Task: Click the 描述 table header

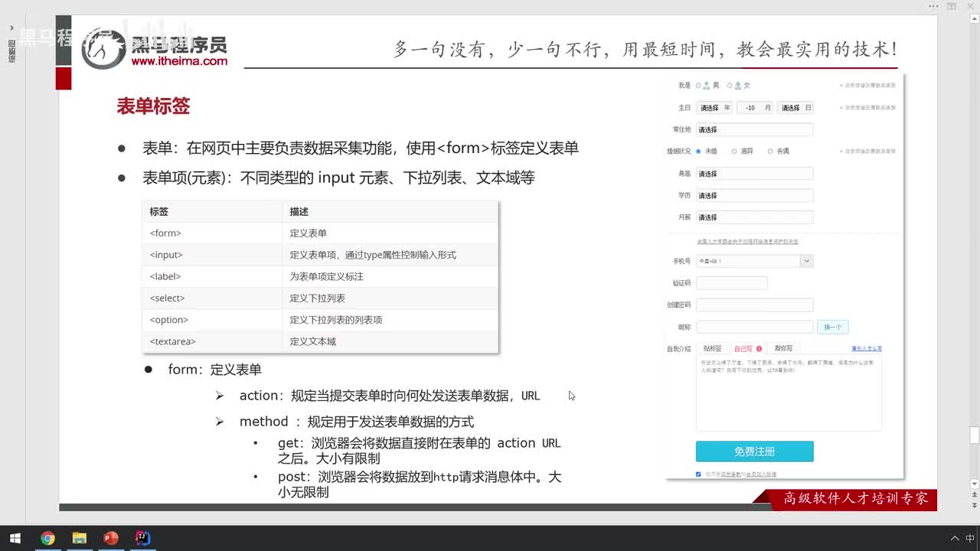Action: click(x=390, y=212)
